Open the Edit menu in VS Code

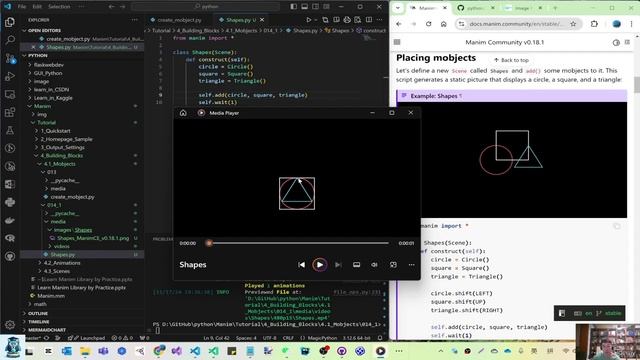37,7
